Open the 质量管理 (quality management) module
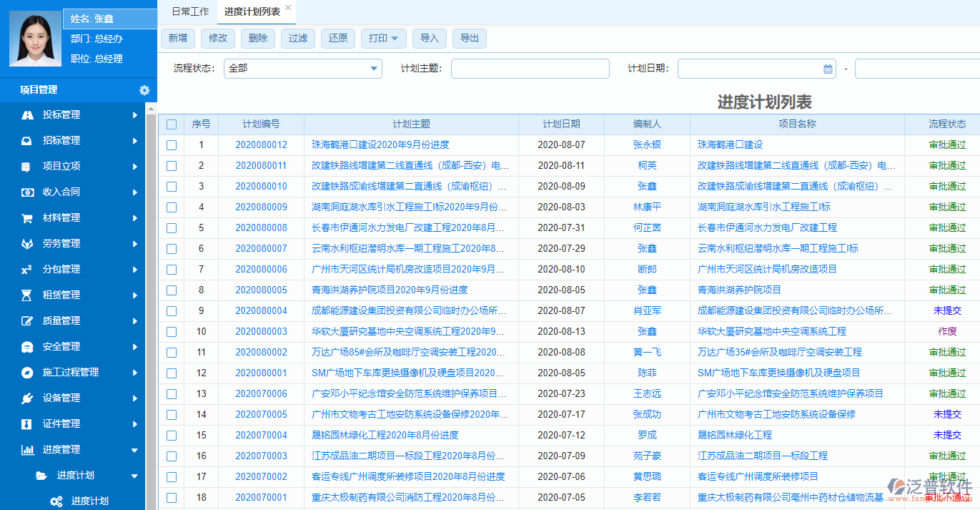Viewport: 980px width, 510px height. coord(26,321)
